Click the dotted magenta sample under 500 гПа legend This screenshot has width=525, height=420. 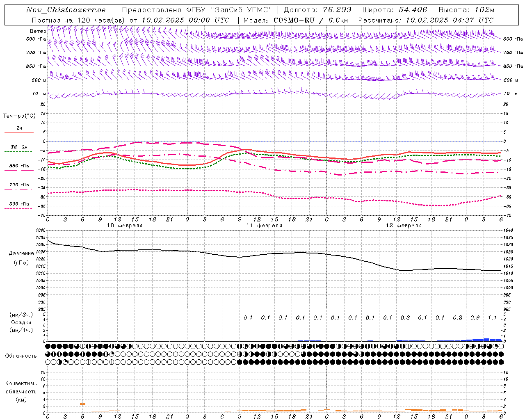[18, 209]
